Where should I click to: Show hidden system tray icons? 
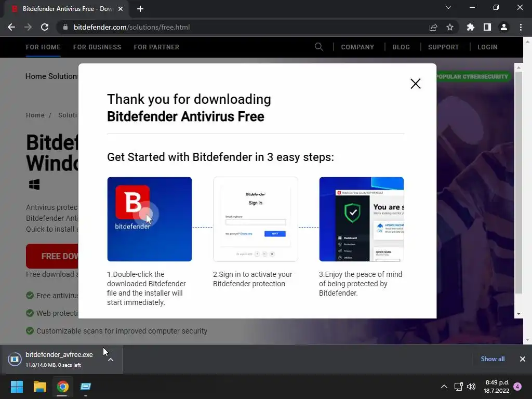tap(444, 387)
